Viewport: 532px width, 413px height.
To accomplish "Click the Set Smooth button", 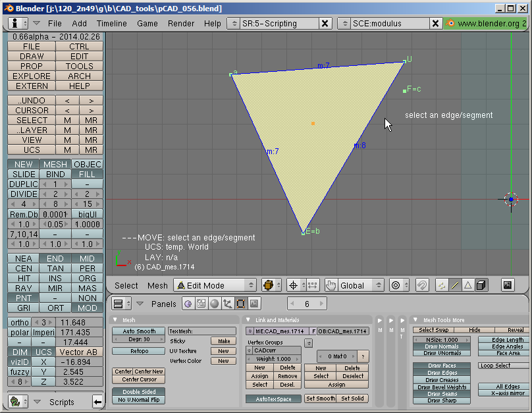I will [x=321, y=399].
